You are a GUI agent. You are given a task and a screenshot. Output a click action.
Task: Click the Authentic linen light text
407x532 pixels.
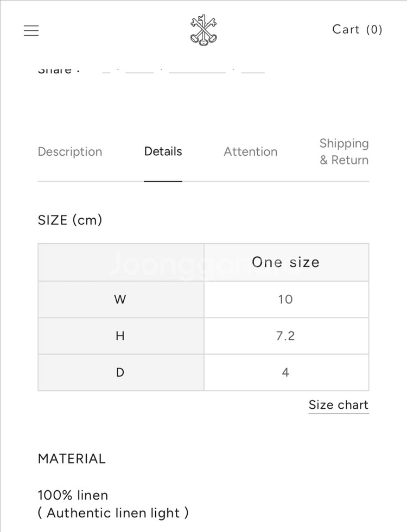point(113,513)
